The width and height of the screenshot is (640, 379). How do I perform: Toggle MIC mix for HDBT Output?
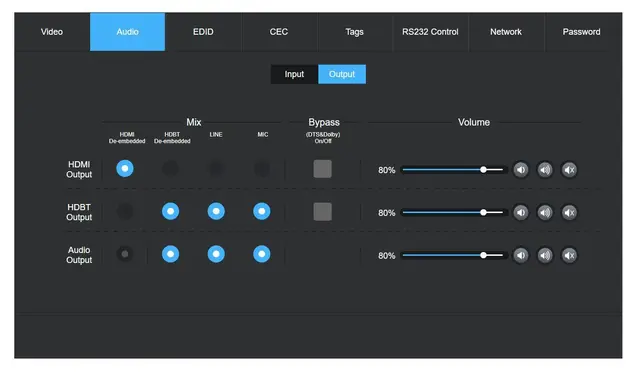(262, 211)
